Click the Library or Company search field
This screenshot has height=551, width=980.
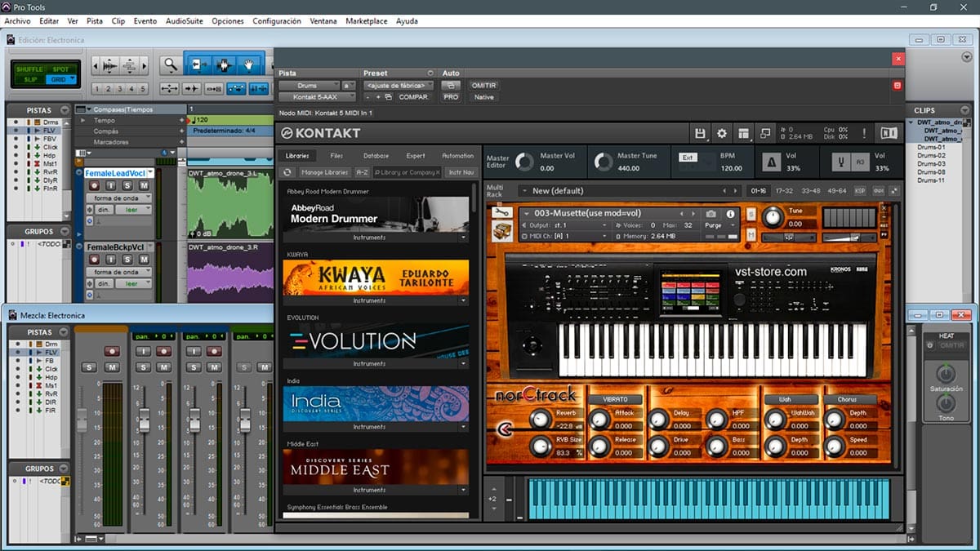point(408,172)
